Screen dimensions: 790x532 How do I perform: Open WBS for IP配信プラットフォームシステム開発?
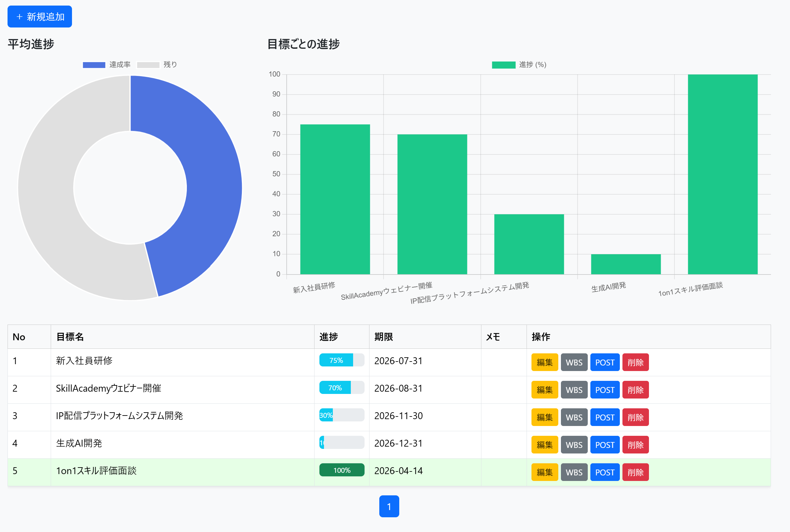[574, 417]
